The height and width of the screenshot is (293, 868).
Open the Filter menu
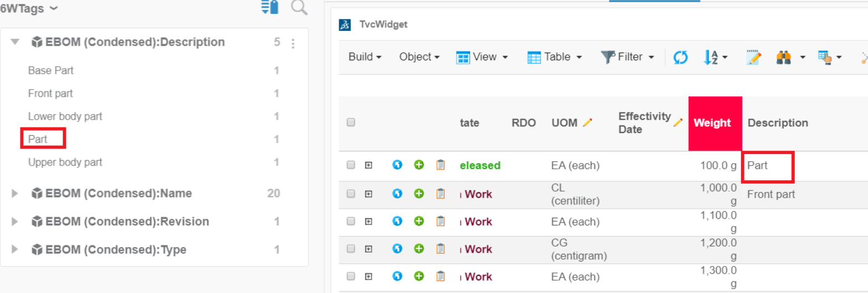coord(627,57)
